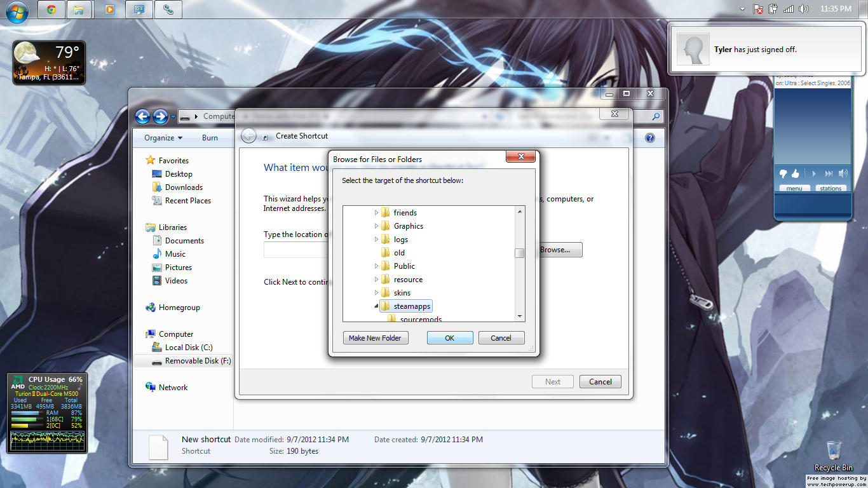Click New shortcut file thumbnail in details pane
Viewport: 868px width, 488px height.
(158, 447)
